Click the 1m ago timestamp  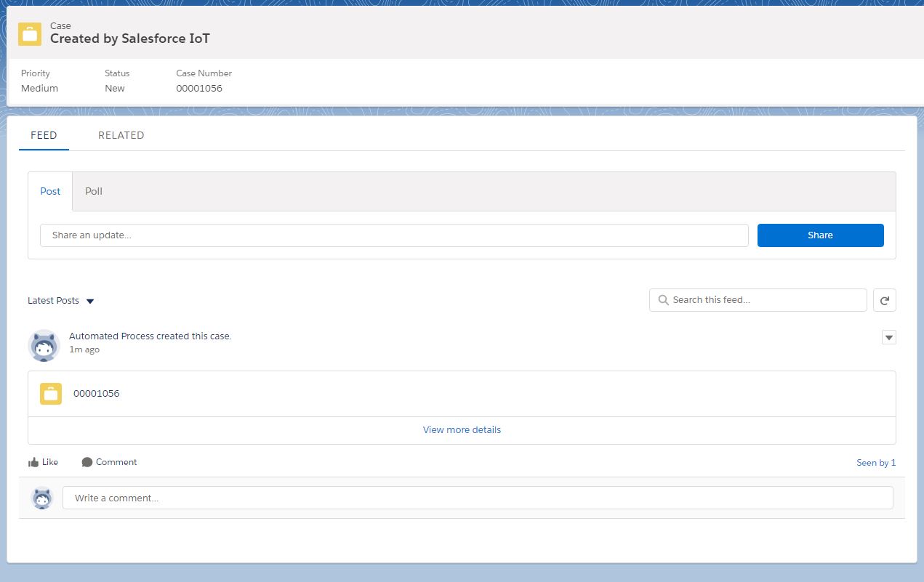click(84, 349)
